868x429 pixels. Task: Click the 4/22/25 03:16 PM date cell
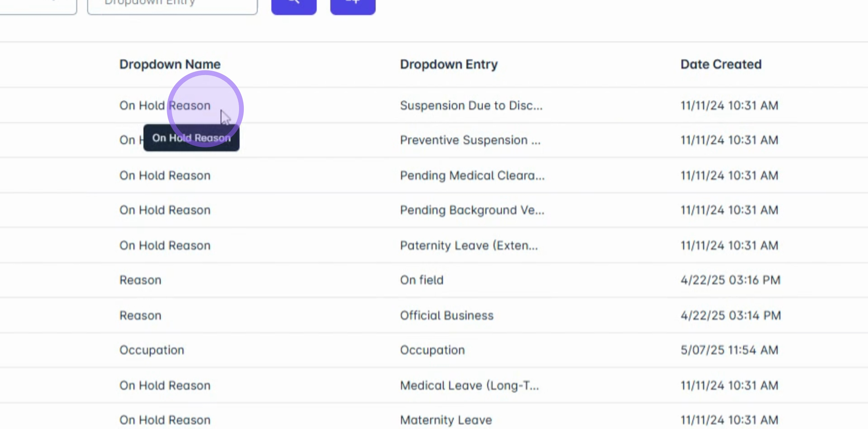click(731, 280)
